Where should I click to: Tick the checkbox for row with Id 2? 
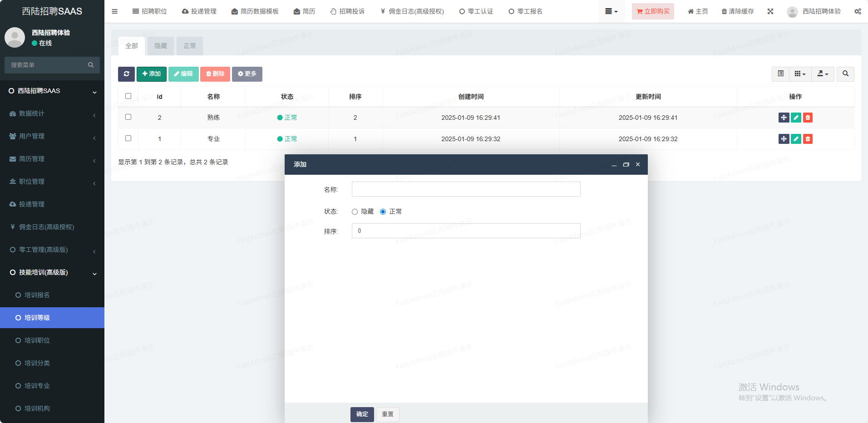[128, 117]
